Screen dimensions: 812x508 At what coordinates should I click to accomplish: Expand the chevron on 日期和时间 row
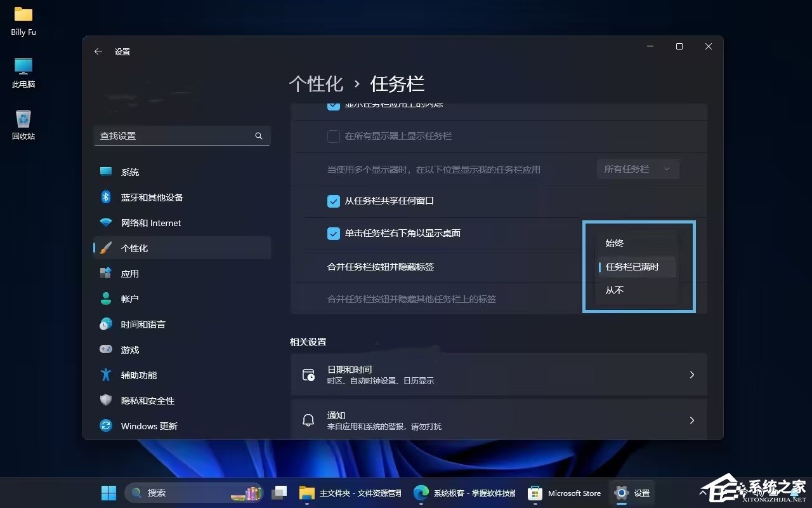coord(692,375)
